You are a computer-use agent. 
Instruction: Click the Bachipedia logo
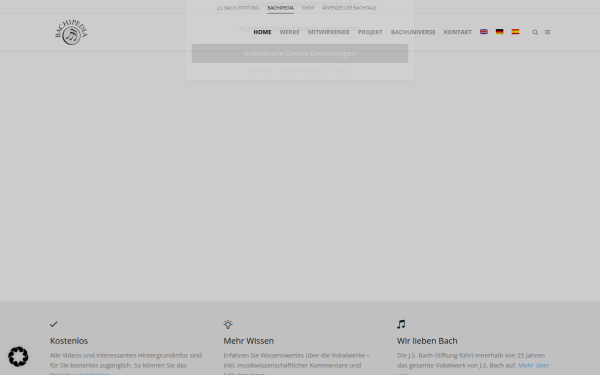pyautogui.click(x=71, y=32)
